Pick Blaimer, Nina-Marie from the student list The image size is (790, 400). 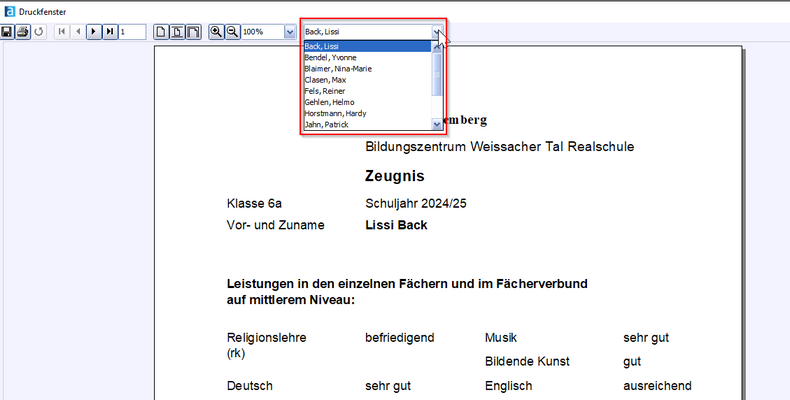tap(338, 69)
